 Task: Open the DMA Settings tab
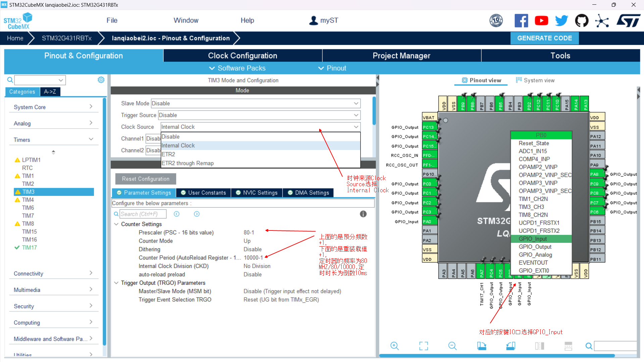[x=309, y=193]
